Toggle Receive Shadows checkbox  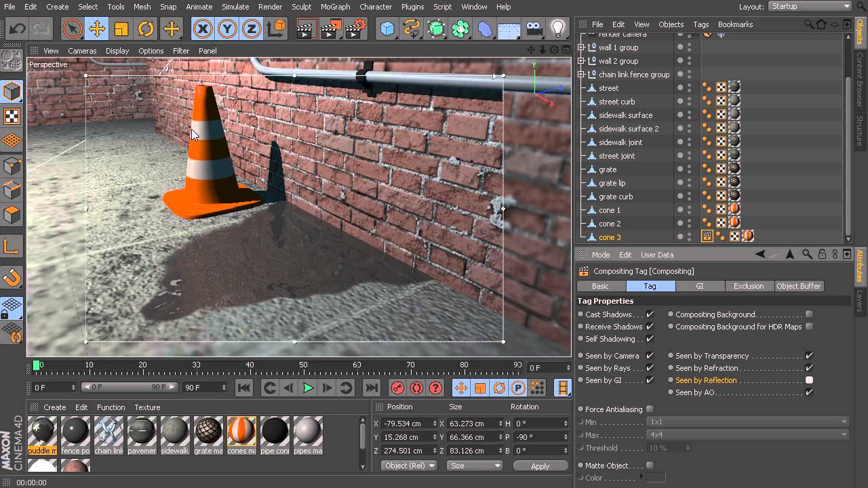point(650,327)
